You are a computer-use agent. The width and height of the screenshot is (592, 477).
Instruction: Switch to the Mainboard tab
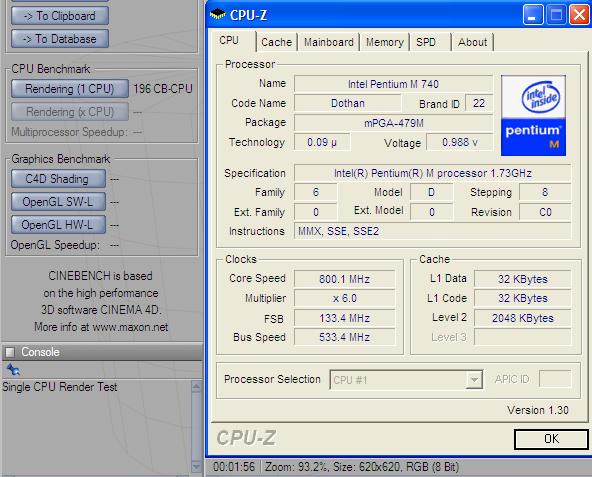click(x=328, y=42)
